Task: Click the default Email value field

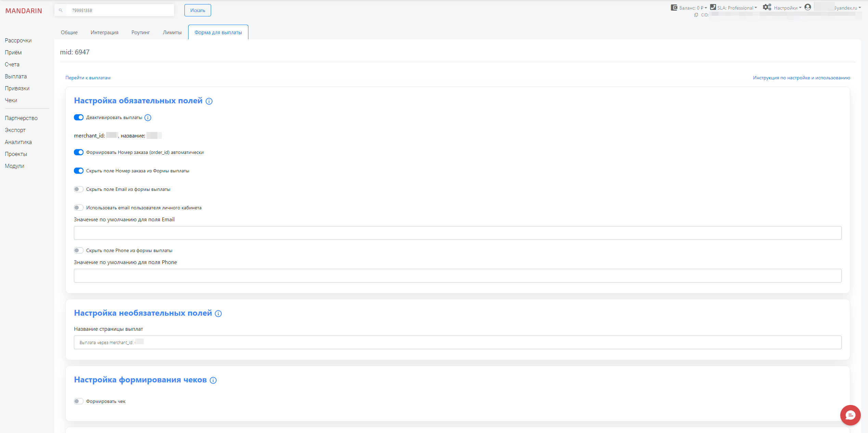Action: pos(457,233)
